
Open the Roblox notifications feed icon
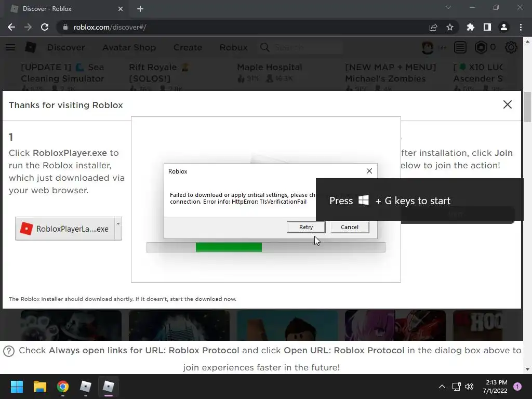click(460, 47)
